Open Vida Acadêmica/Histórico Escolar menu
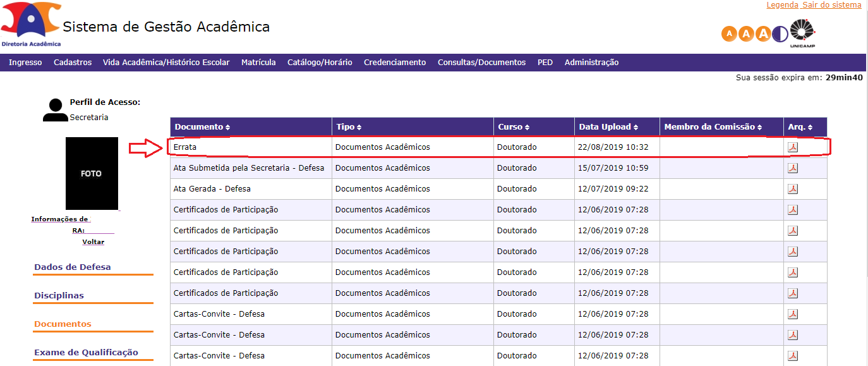Image resolution: width=868 pixels, height=366 pixels. click(x=166, y=63)
